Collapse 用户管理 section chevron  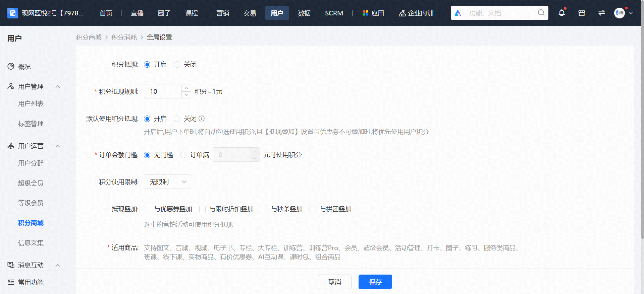click(58, 86)
